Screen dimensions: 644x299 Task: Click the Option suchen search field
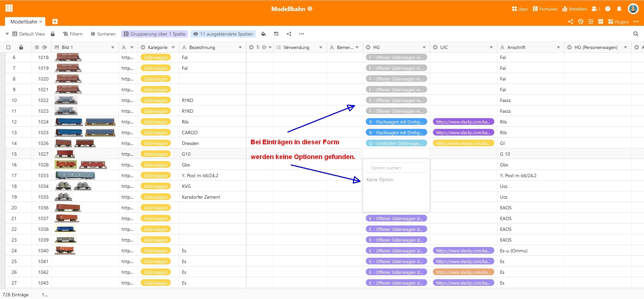[396, 168]
